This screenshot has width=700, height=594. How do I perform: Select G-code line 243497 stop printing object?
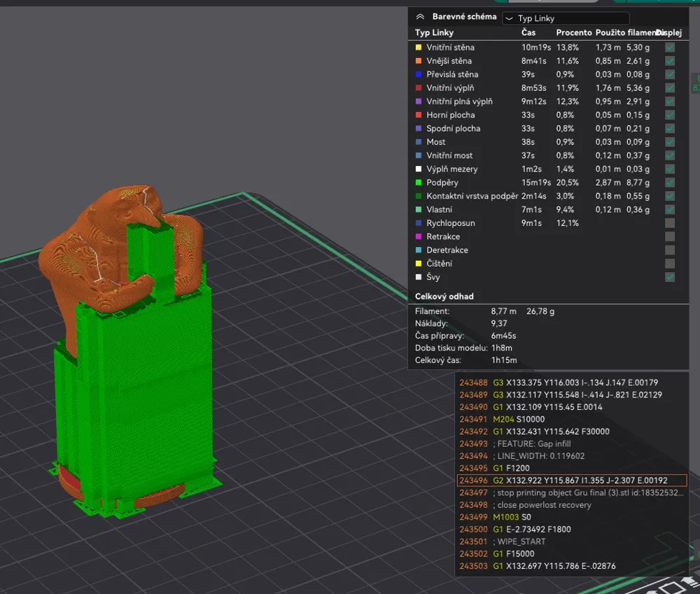571,493
